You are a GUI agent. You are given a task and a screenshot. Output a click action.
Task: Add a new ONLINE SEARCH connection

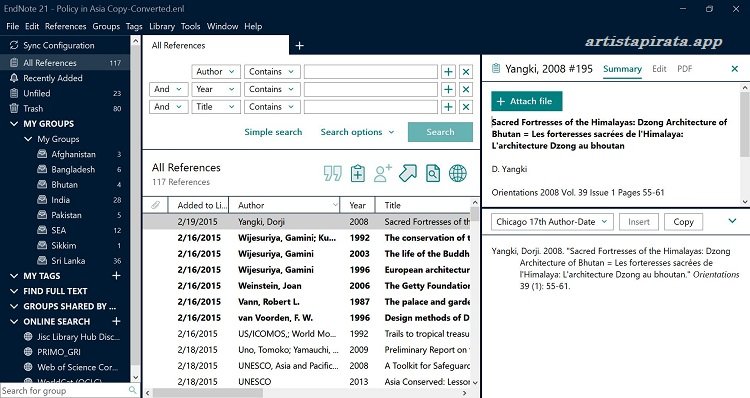[116, 321]
